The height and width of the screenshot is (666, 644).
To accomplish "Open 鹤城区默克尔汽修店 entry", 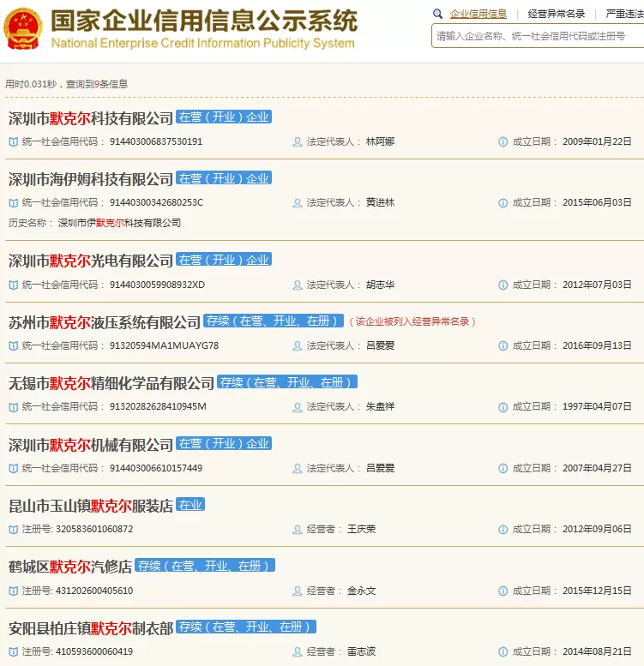I will 70,567.
